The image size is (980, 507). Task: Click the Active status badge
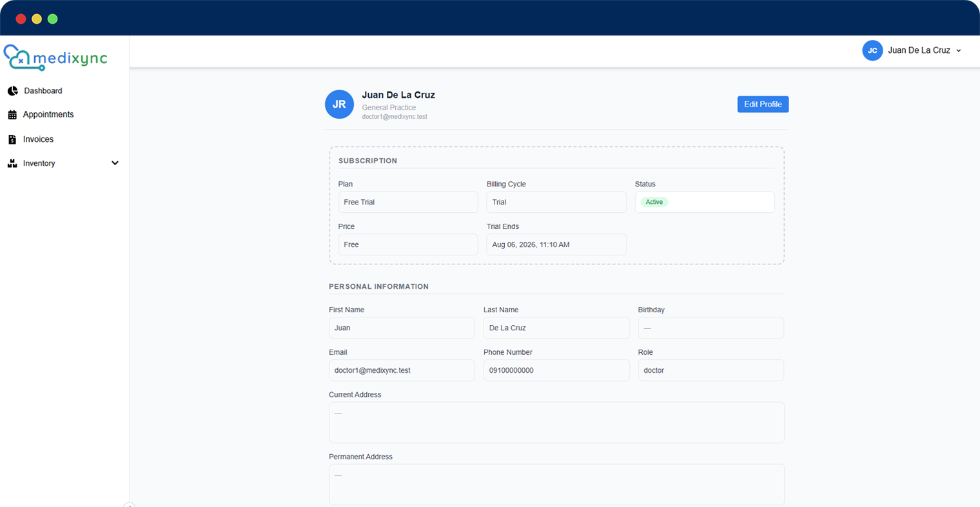(x=654, y=202)
